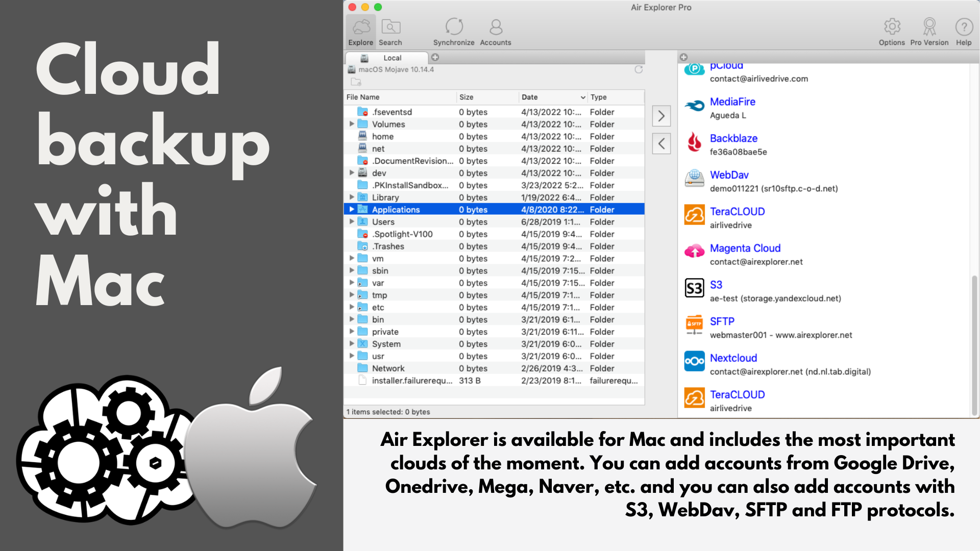Click the Backblaze flame account icon
The image size is (980, 551).
tap(694, 142)
